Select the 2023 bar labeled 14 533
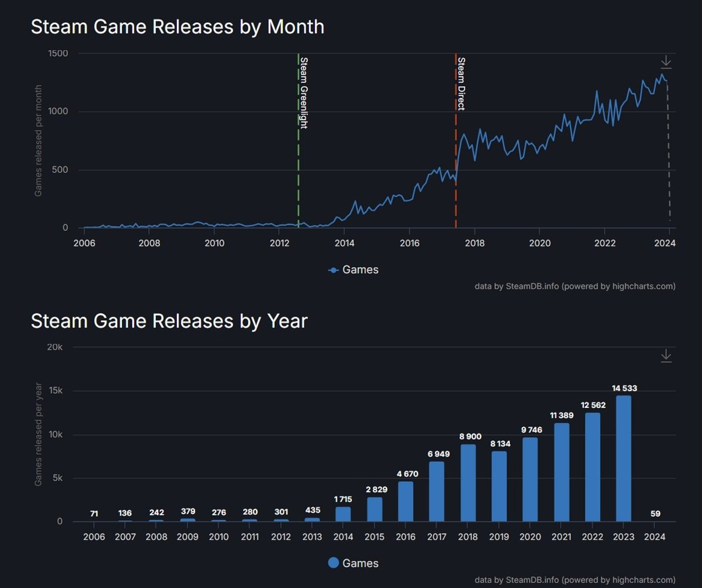This screenshot has width=702, height=588. tap(623, 459)
